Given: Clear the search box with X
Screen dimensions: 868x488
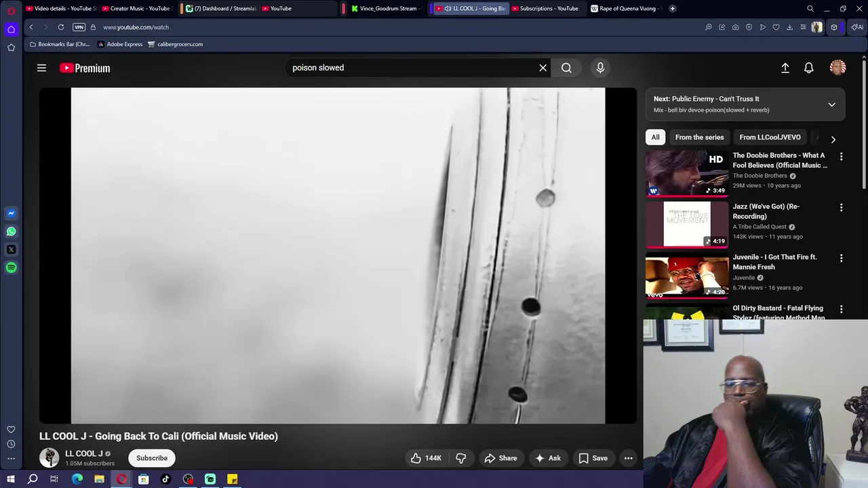Looking at the screenshot, I should [542, 68].
